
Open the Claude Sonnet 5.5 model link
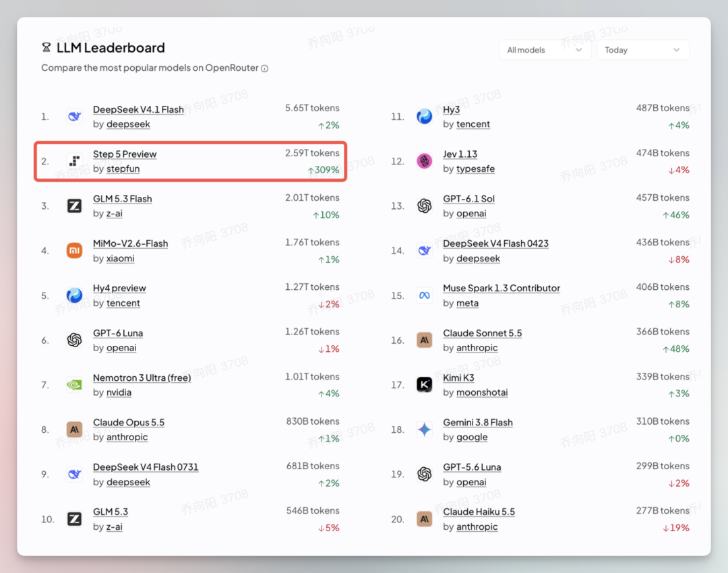[x=483, y=333]
